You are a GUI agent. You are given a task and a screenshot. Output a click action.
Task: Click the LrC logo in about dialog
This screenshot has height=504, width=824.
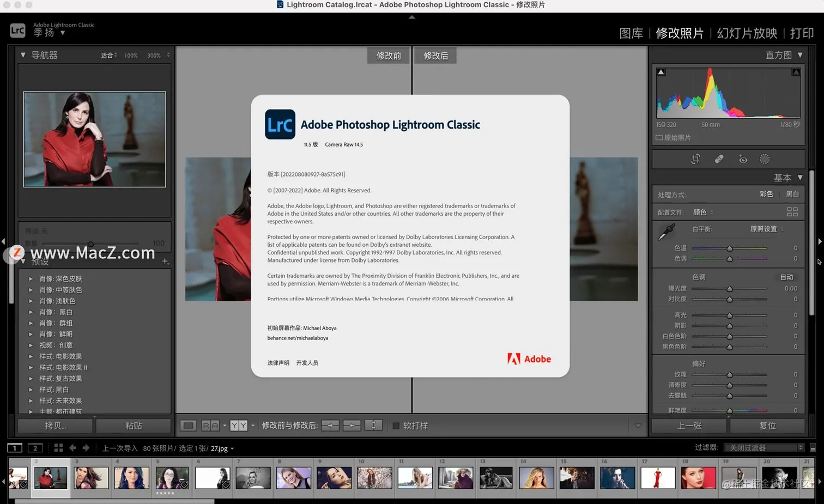click(280, 124)
